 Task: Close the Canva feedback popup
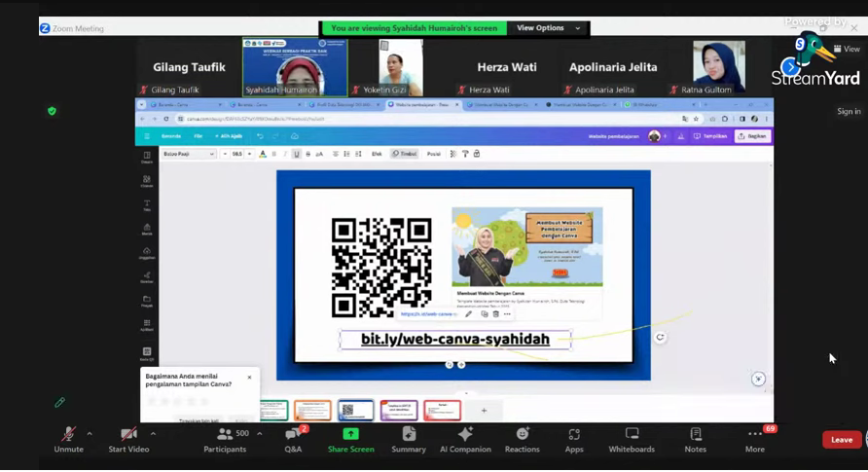pyautogui.click(x=250, y=378)
